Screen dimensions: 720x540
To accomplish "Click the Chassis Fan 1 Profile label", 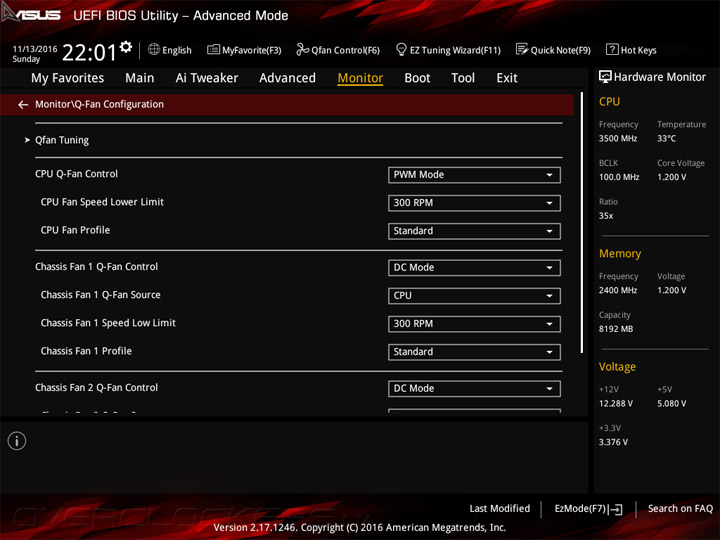I will pos(86,351).
